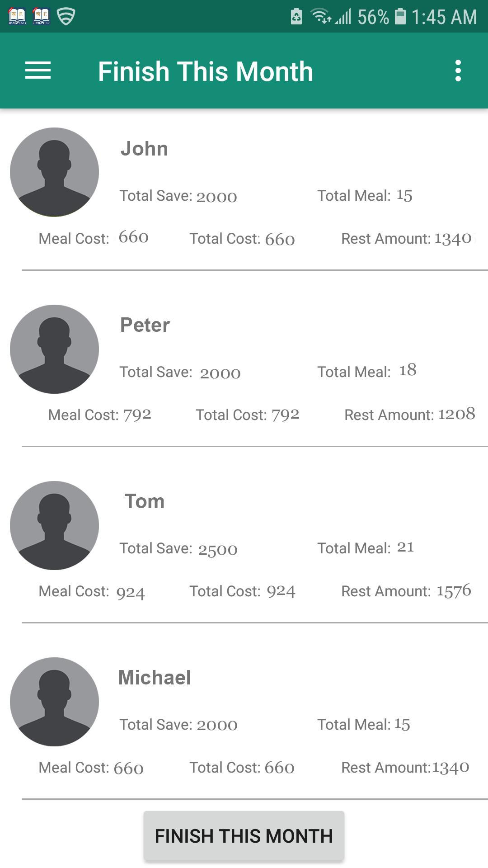This screenshot has width=488, height=868.
Task: Tap Peter's profile avatar
Action: point(54,349)
